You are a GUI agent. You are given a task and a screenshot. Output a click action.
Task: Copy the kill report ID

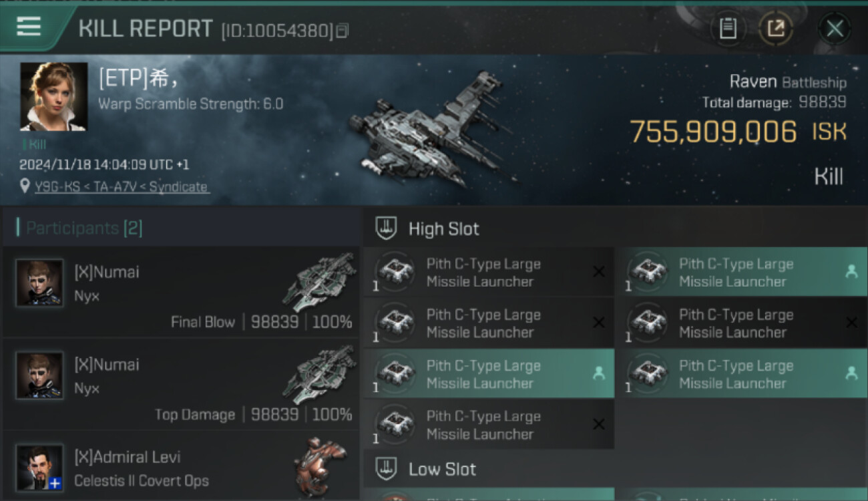343,31
